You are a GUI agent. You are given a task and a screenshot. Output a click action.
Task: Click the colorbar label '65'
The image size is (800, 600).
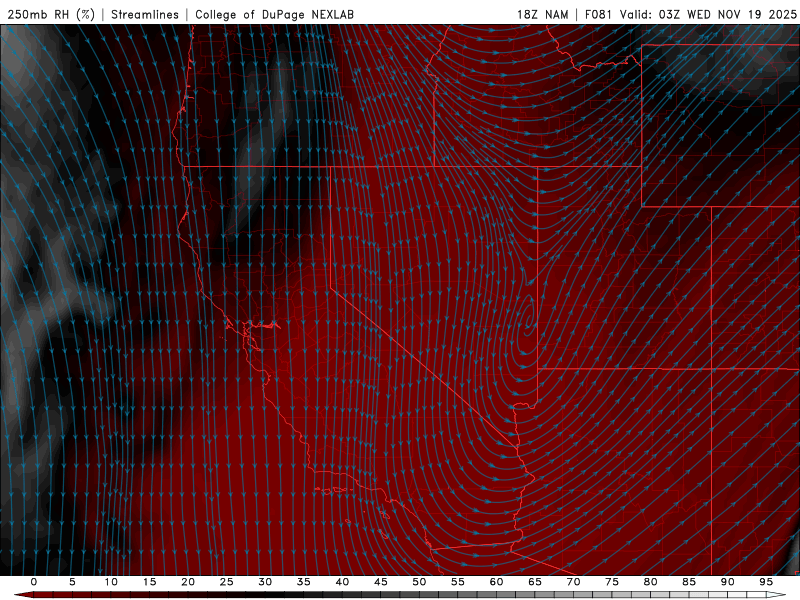[x=535, y=582]
